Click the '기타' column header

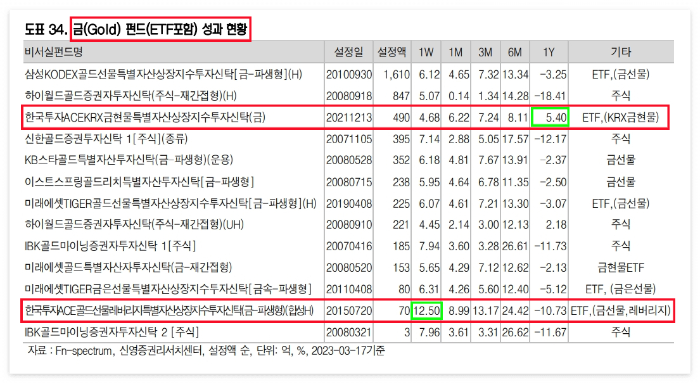621,52
